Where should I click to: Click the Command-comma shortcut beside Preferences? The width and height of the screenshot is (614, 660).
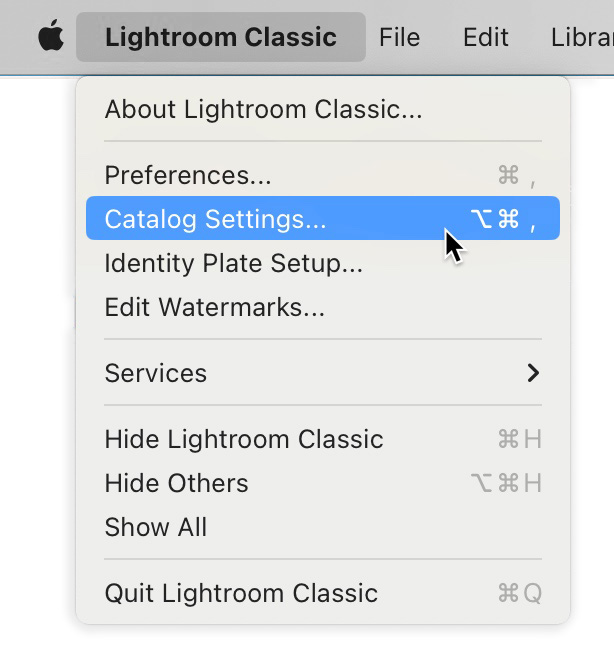coord(517,175)
